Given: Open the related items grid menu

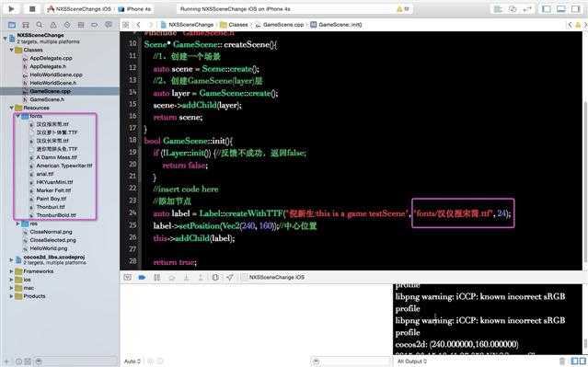Looking at the screenshot, I should tap(126, 25).
